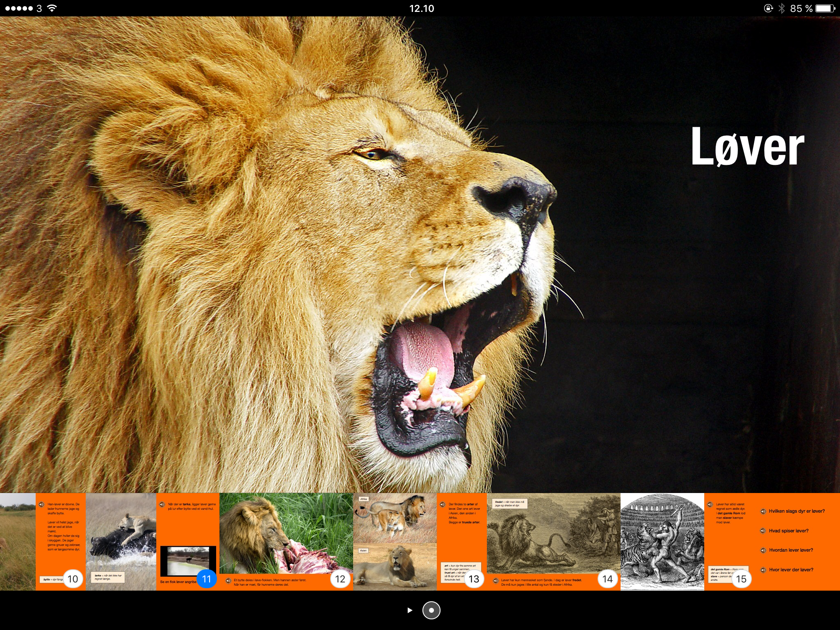This screenshot has width=840, height=630.
Task: Tap the speaker icon beside 'Hvor lever der løver?'
Action: coord(763,570)
